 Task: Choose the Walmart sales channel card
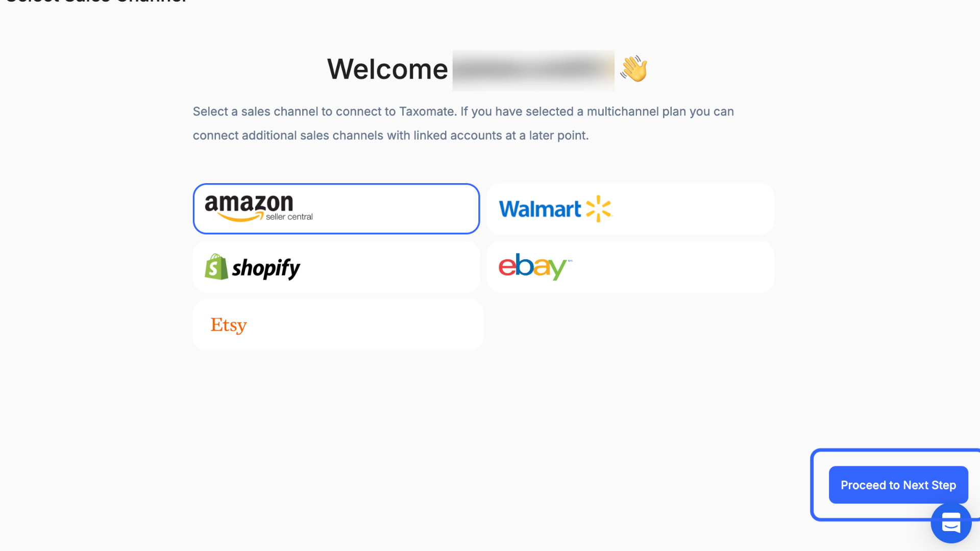(630, 209)
